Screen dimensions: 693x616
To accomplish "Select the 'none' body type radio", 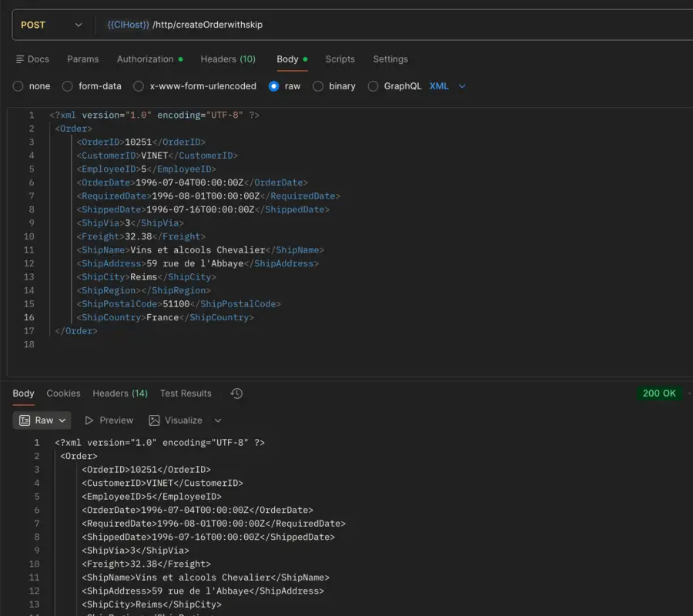I will [x=18, y=86].
